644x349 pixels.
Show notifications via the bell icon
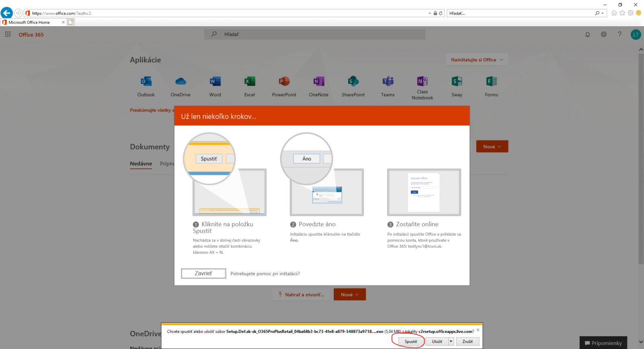click(x=588, y=34)
